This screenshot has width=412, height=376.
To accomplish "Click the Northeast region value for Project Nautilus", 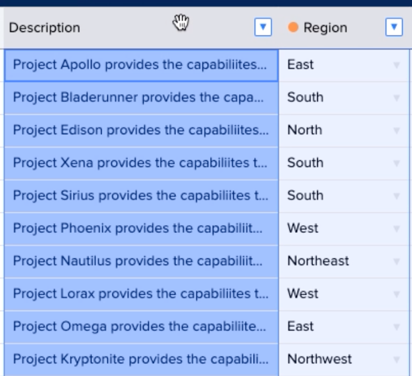I will coord(318,261).
